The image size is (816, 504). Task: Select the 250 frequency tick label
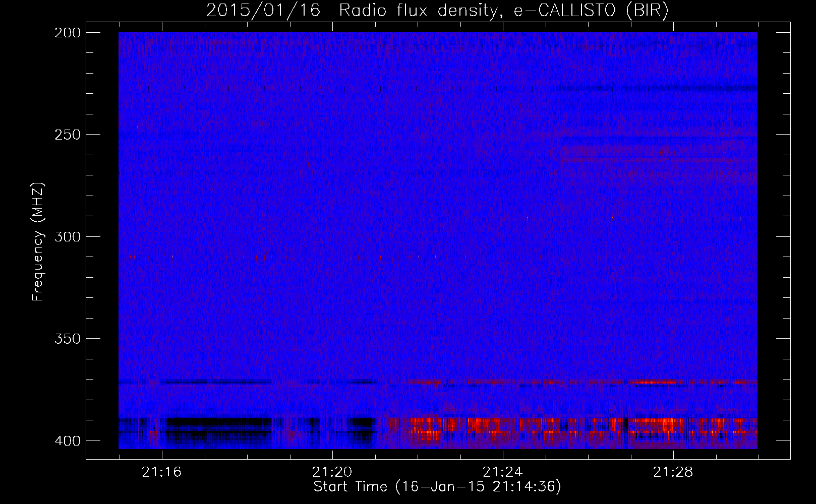(67, 135)
